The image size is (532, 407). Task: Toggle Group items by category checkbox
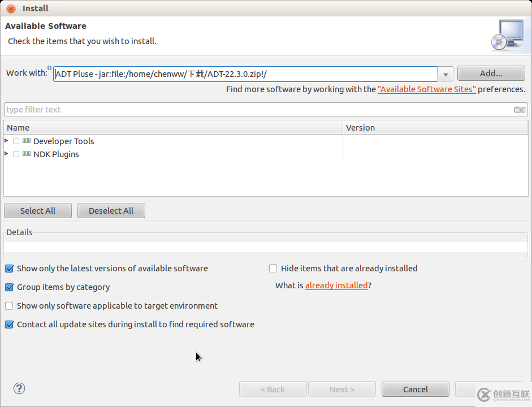[9, 287]
